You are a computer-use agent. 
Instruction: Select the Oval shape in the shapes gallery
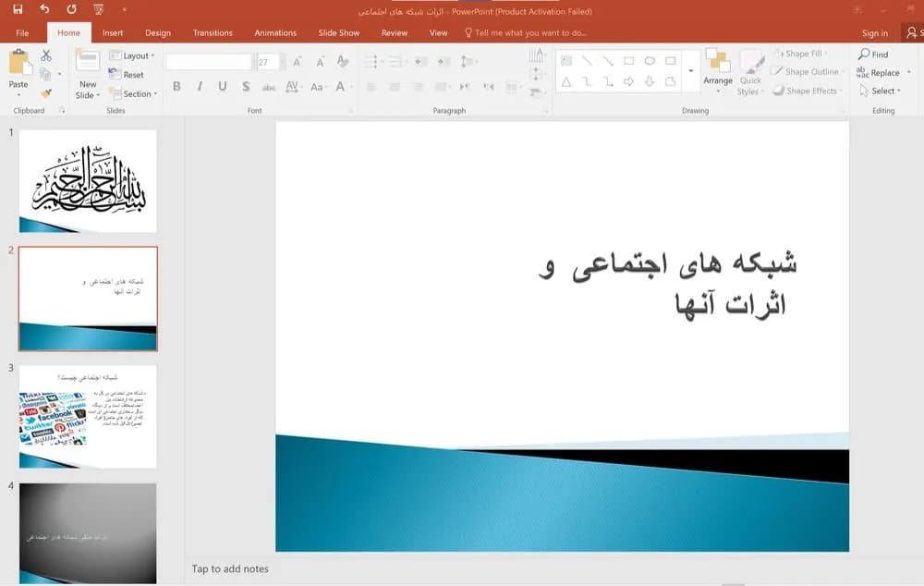tap(650, 61)
